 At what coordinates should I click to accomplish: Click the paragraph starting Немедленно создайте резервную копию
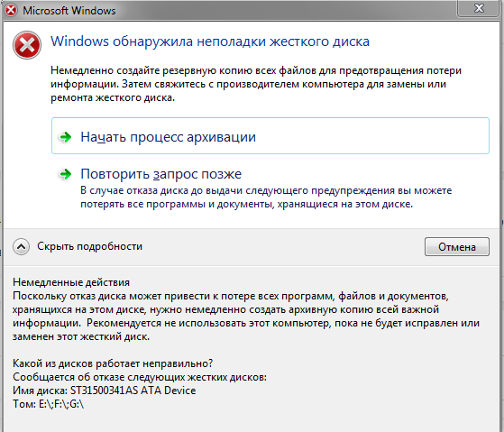256,84
